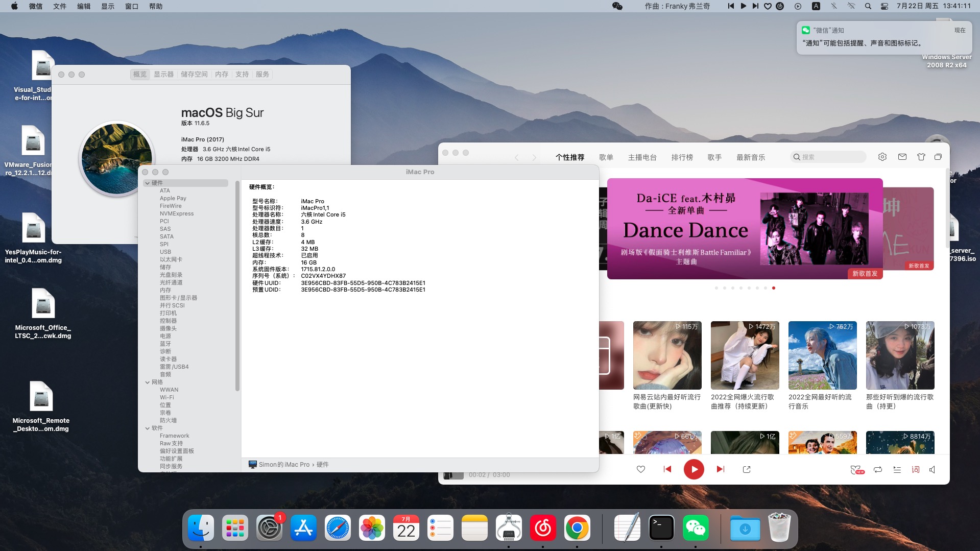
Task: Open the messages envelope icon
Action: pyautogui.click(x=902, y=157)
